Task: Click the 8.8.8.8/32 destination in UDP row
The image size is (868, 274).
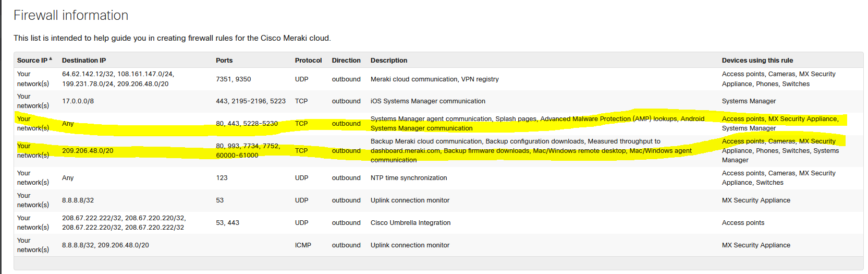Action: point(78,200)
